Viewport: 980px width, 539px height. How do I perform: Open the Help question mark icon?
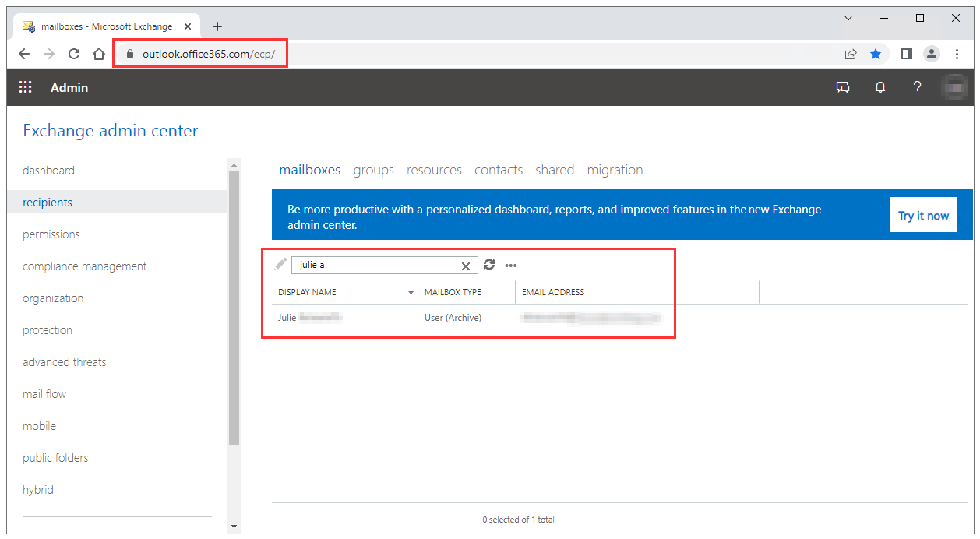coord(918,87)
